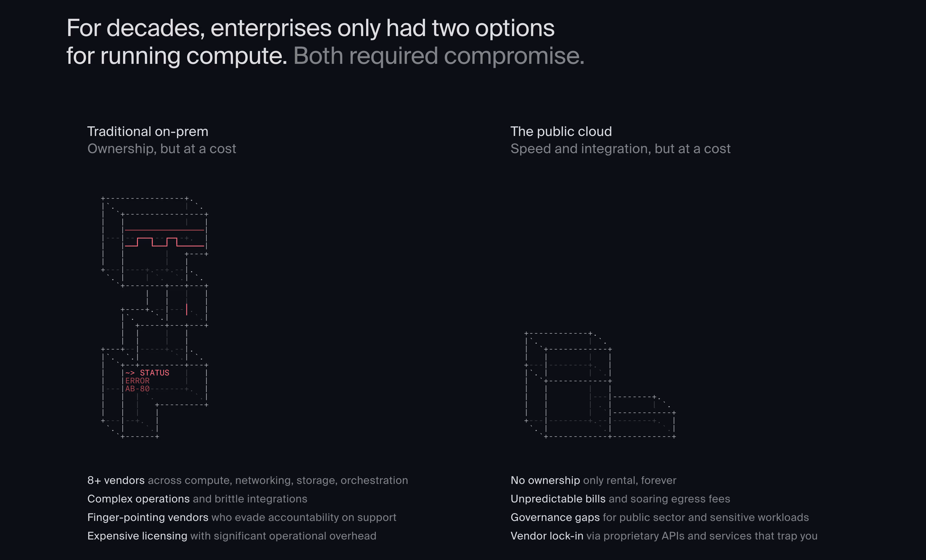Image resolution: width=926 pixels, height=560 pixels.
Task: Select 'The public cloud' heading
Action: 561,132
